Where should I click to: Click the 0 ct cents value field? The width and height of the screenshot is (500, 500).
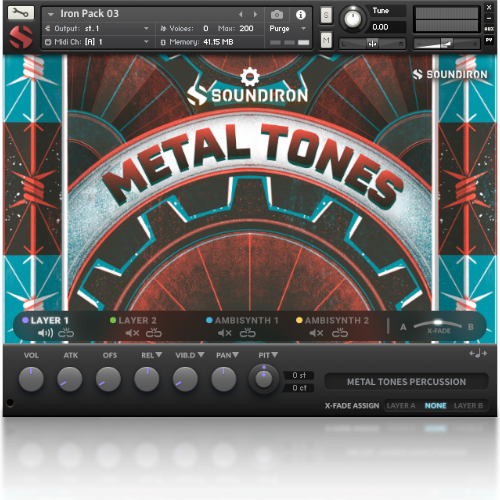[299, 388]
